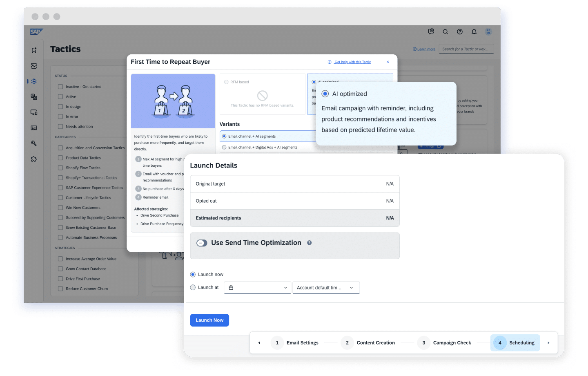This screenshot has height=376, width=588.
Task: Choose Email channel + Digital Ads variant
Action: 224,148
